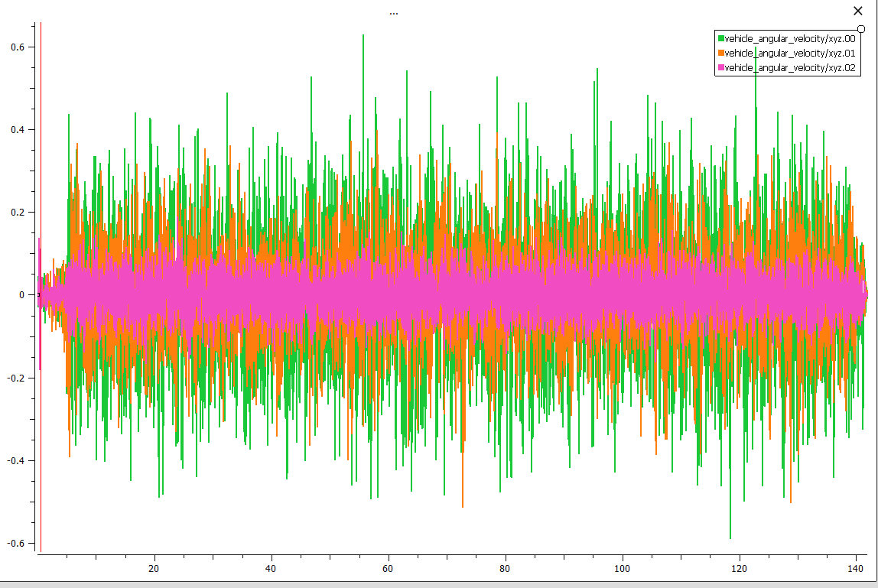Click the -0.2 label on Y axis

point(15,378)
